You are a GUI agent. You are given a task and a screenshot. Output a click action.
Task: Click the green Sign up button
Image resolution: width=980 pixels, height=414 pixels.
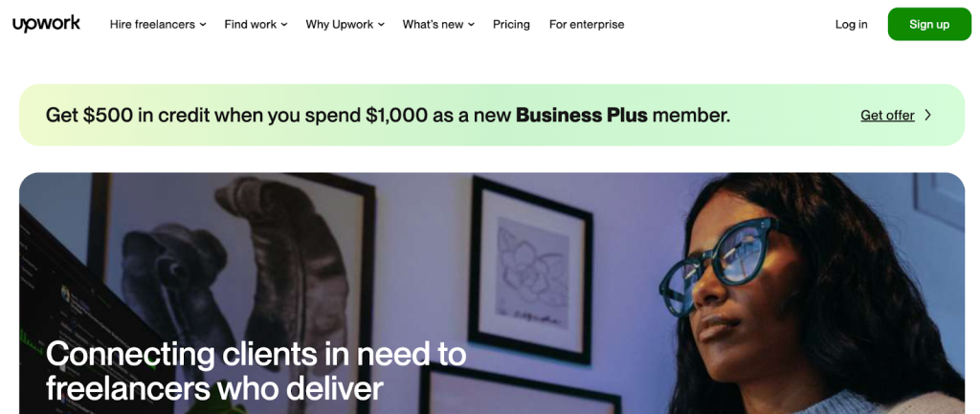coord(929,24)
